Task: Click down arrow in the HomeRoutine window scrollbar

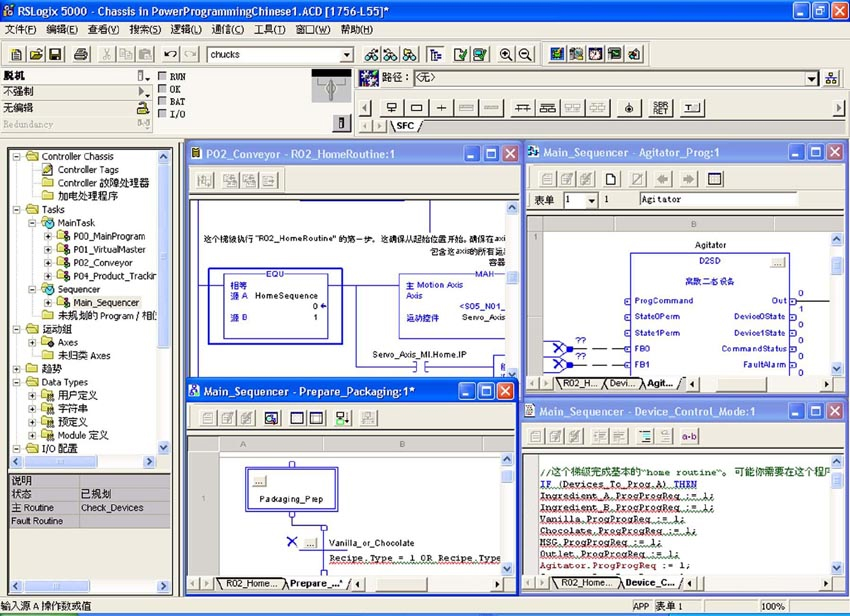Action: (512, 373)
